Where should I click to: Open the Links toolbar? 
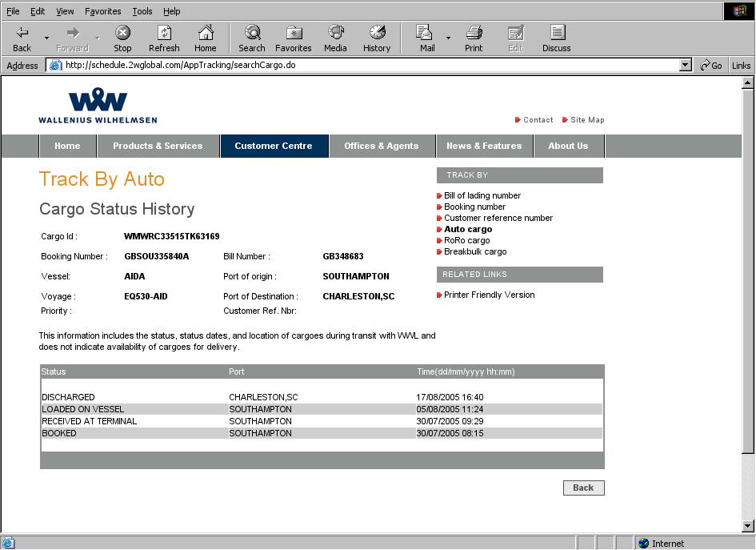tap(741, 66)
